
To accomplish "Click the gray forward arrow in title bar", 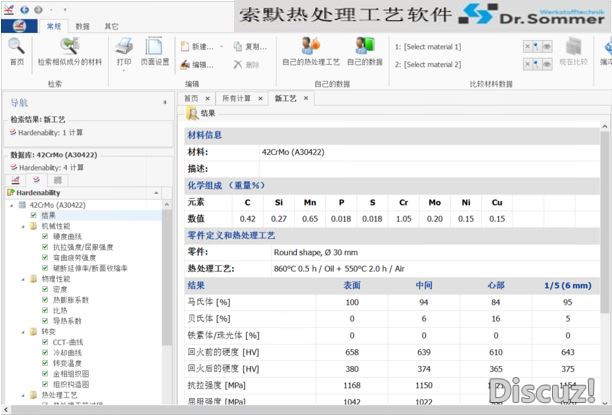I will [x=38, y=9].
